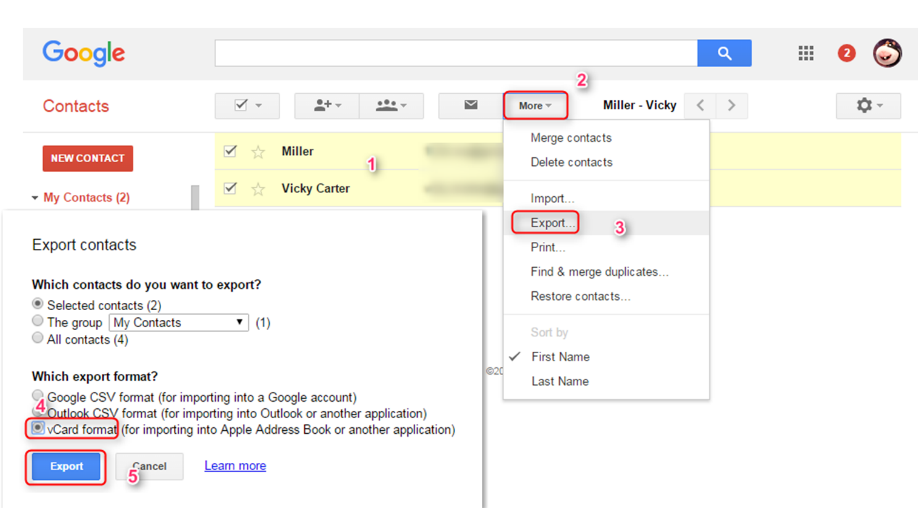Viewport: 918px width, 508px height.
Task: Click the sidebar scrollbar
Action: tap(195, 197)
